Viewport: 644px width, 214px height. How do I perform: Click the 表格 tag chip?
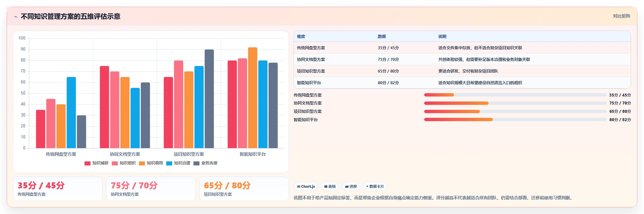tap(330, 186)
